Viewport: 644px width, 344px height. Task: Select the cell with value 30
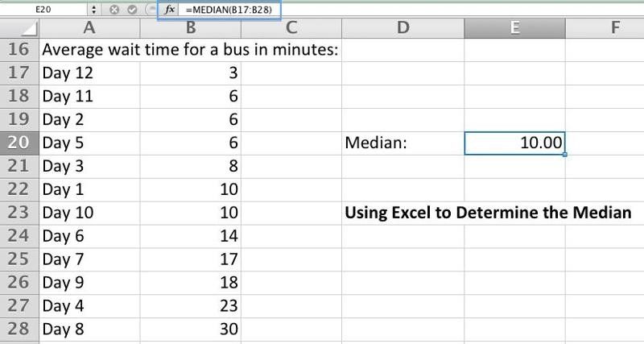pos(190,329)
